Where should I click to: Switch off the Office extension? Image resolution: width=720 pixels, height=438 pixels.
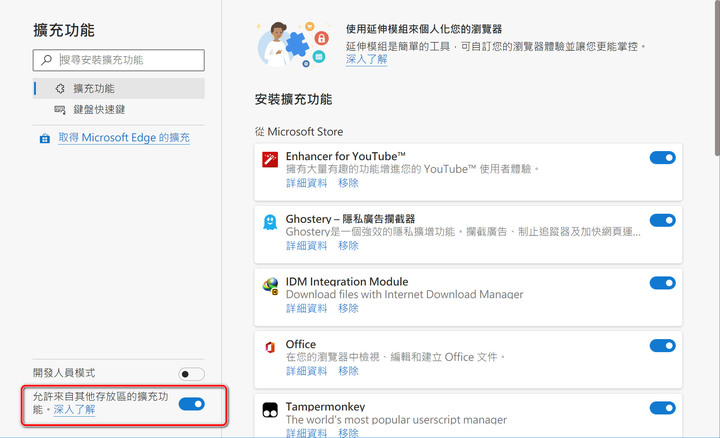tap(663, 346)
